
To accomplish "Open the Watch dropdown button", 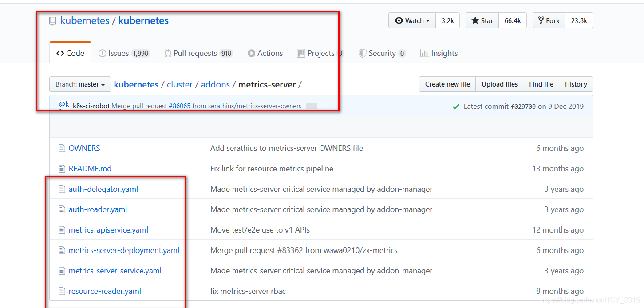I will [412, 20].
